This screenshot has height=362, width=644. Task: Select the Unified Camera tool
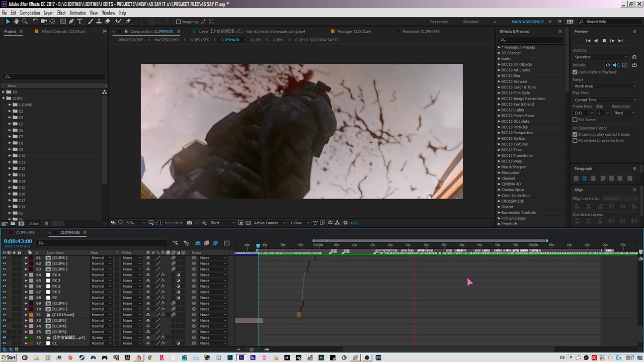tap(44, 22)
